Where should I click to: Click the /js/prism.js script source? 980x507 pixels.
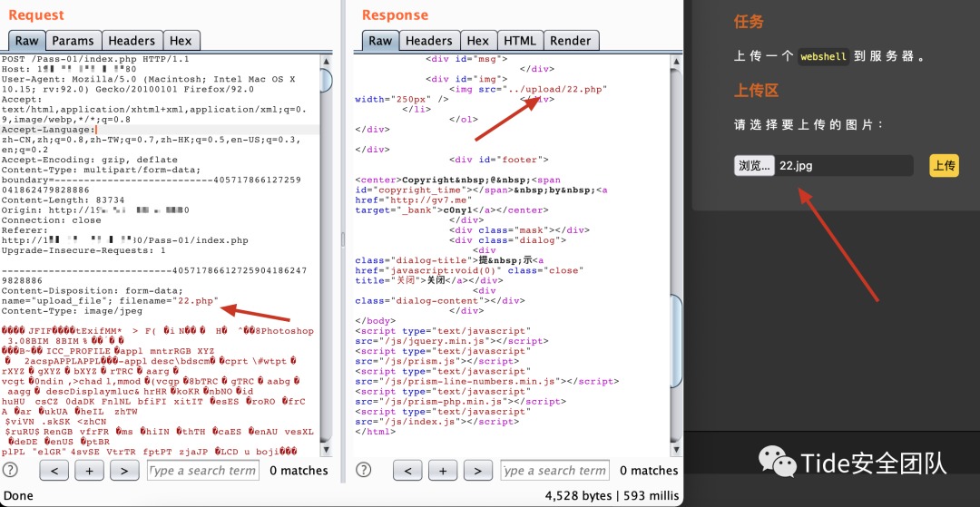[418, 362]
